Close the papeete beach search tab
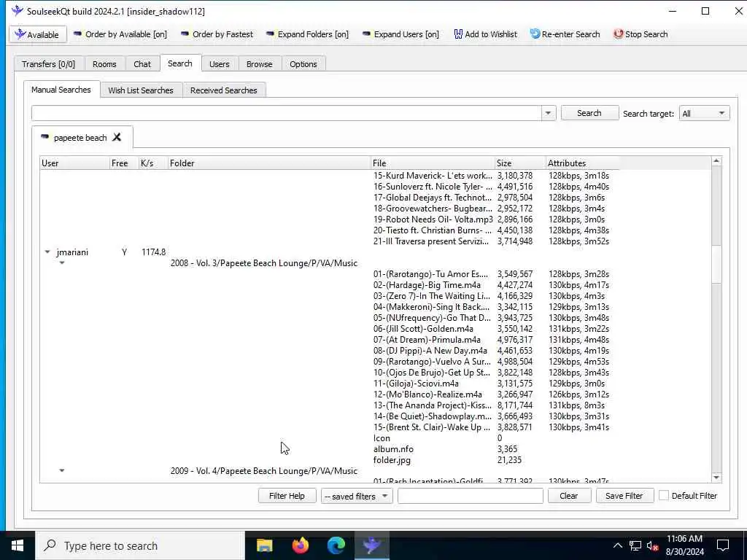 117,137
